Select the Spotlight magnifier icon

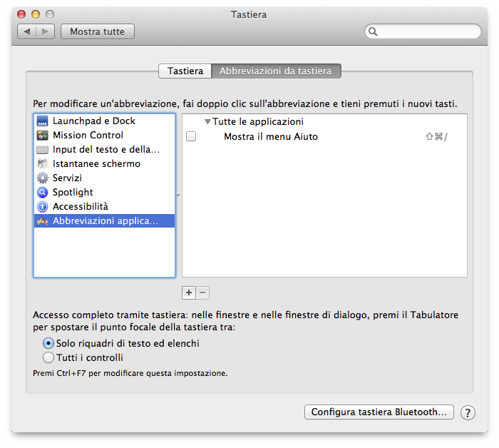42,193
